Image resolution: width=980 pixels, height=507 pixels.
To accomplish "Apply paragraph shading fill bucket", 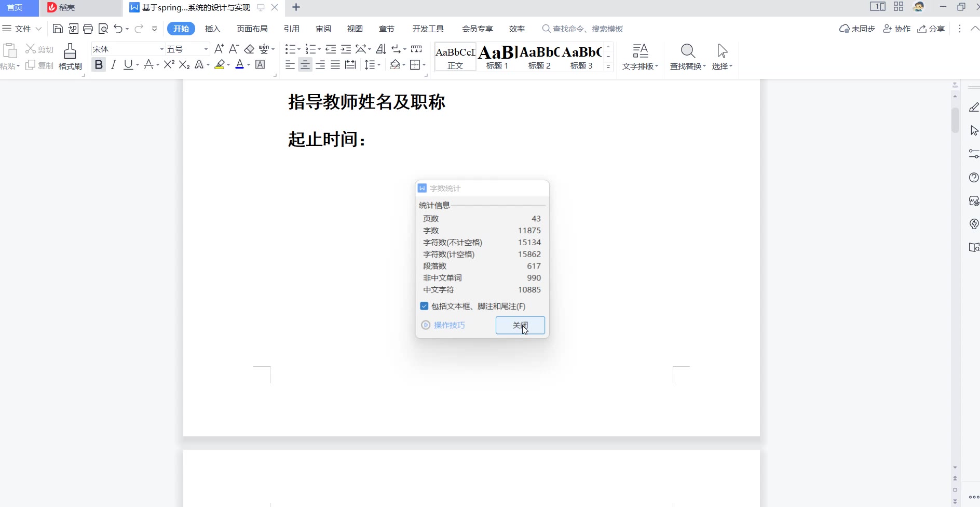I will click(395, 64).
